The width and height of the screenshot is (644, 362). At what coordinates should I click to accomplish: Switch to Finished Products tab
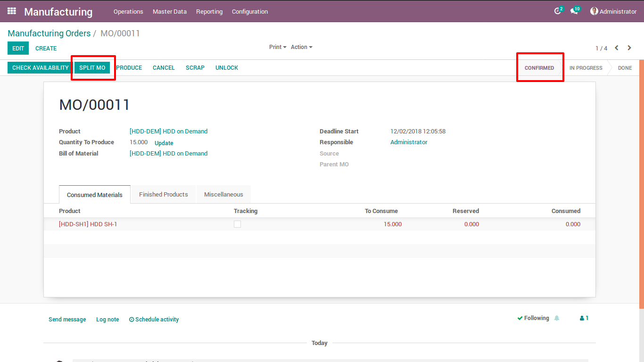(x=164, y=194)
